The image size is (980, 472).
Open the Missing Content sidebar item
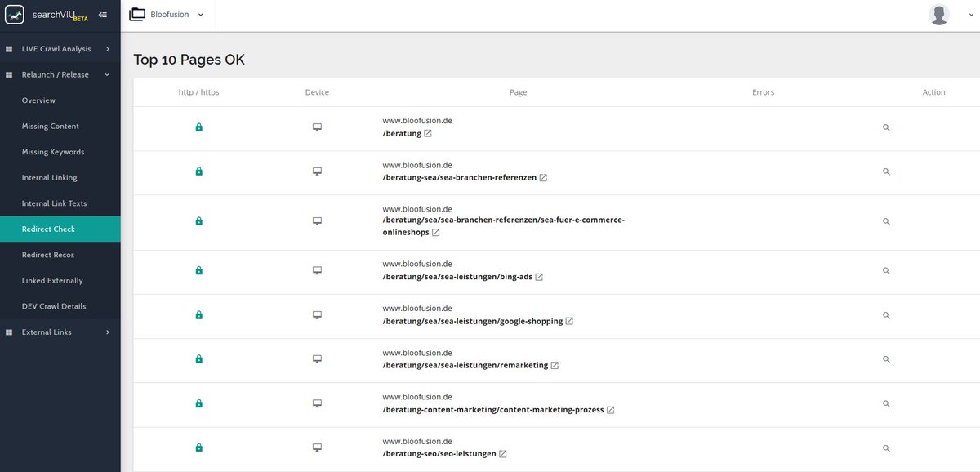[x=60, y=126]
